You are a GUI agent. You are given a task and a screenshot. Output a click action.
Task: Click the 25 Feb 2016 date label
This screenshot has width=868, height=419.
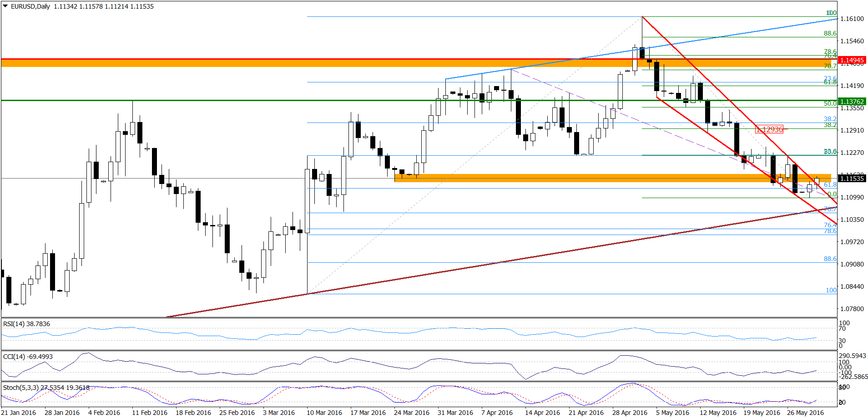pyautogui.click(x=237, y=413)
